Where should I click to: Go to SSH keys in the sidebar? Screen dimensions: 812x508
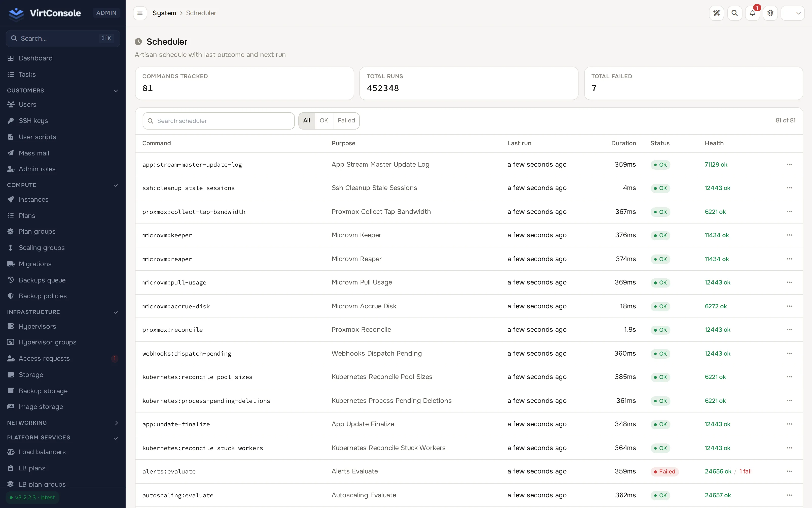point(63,121)
